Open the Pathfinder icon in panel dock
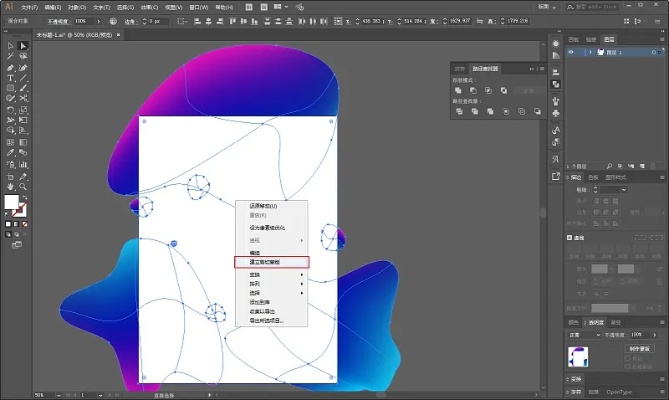 tap(556, 84)
